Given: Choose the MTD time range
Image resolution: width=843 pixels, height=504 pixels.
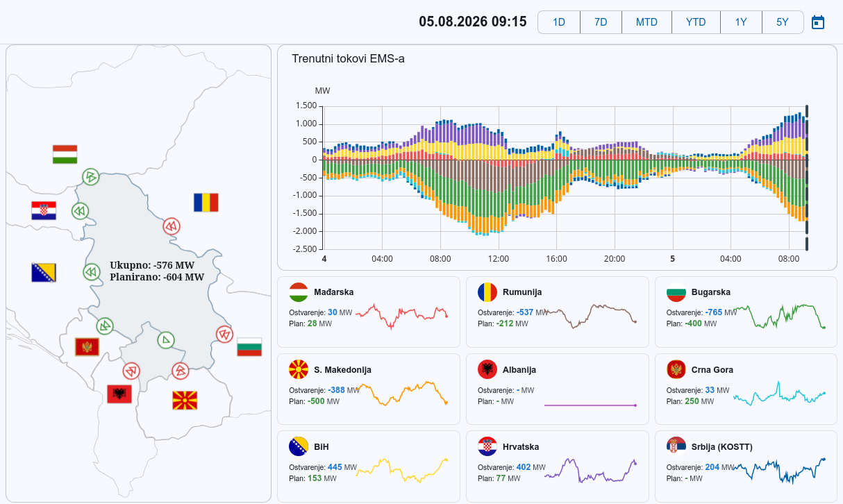Looking at the screenshot, I should tap(646, 22).
